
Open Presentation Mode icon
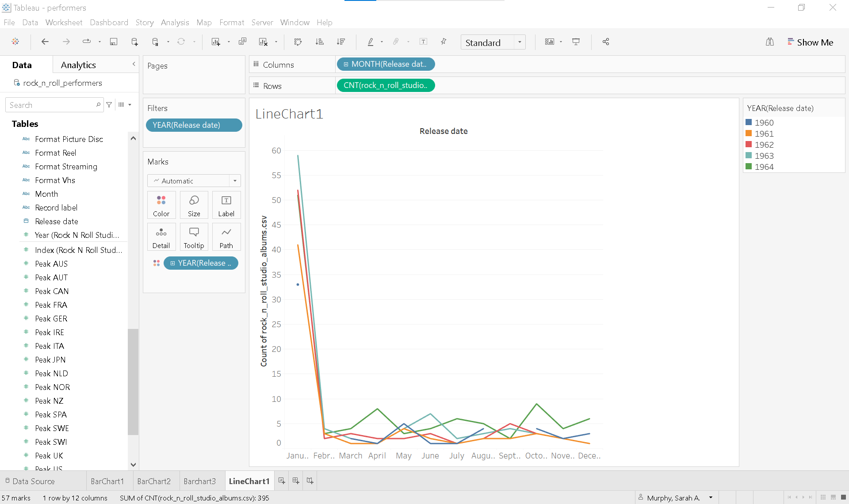[x=576, y=42]
